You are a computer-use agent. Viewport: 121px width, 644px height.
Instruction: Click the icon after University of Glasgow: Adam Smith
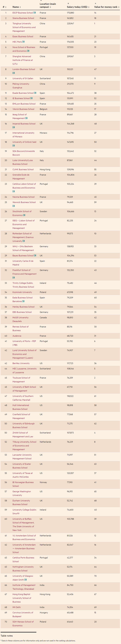tap(26, 579)
